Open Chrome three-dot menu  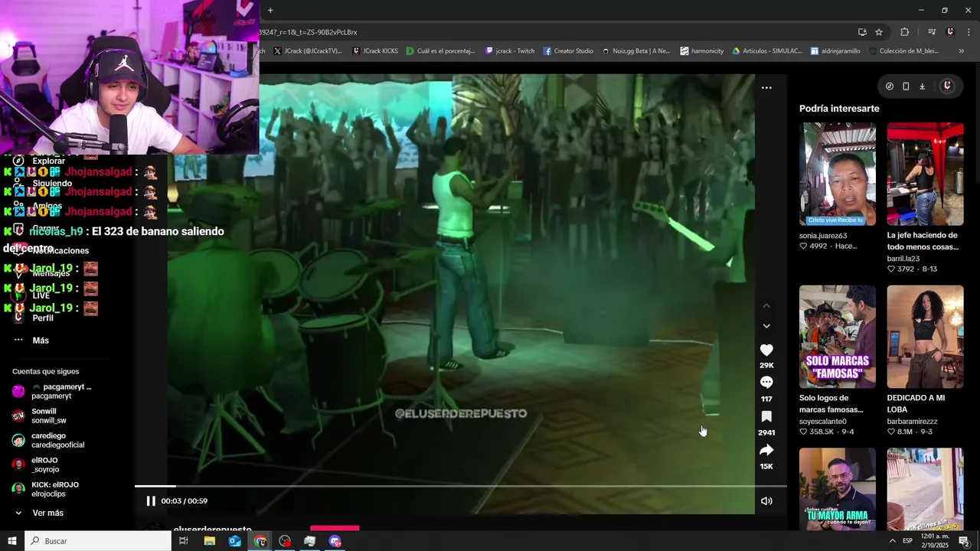pyautogui.click(x=969, y=32)
